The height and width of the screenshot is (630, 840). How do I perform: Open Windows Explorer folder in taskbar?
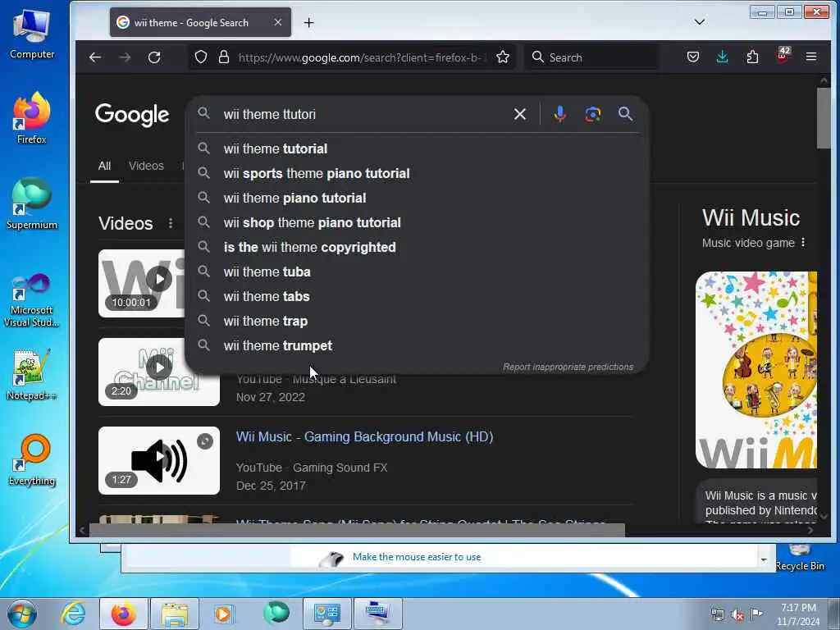tap(175, 614)
